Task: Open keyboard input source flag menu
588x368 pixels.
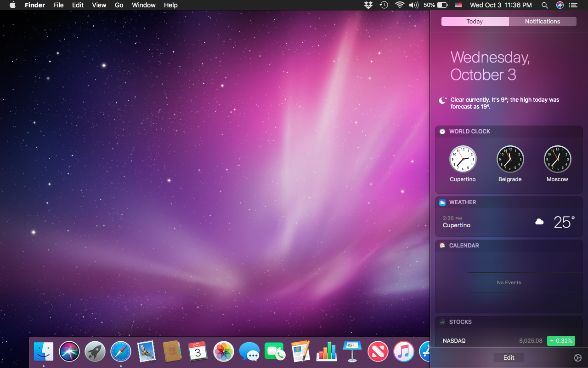Action: (x=458, y=5)
